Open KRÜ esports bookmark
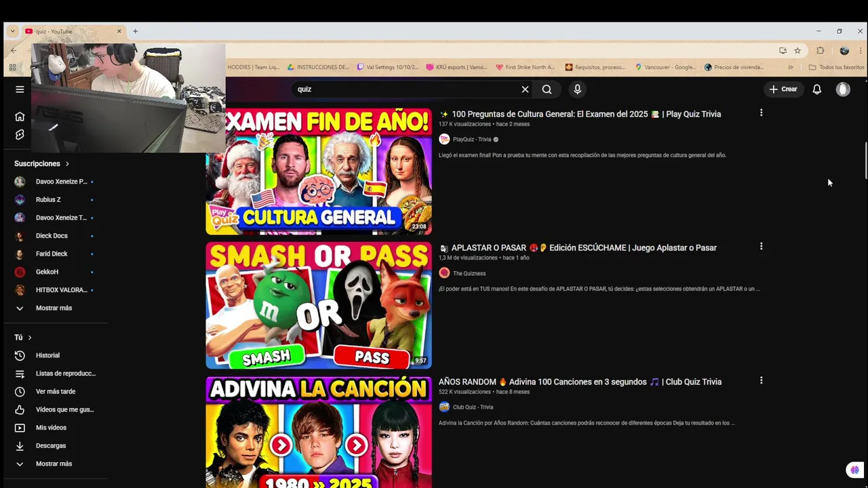Image resolution: width=868 pixels, height=488 pixels. click(456, 68)
